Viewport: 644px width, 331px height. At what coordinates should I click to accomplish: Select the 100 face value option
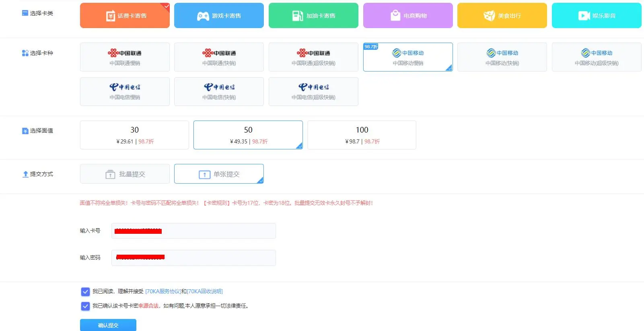(x=362, y=135)
